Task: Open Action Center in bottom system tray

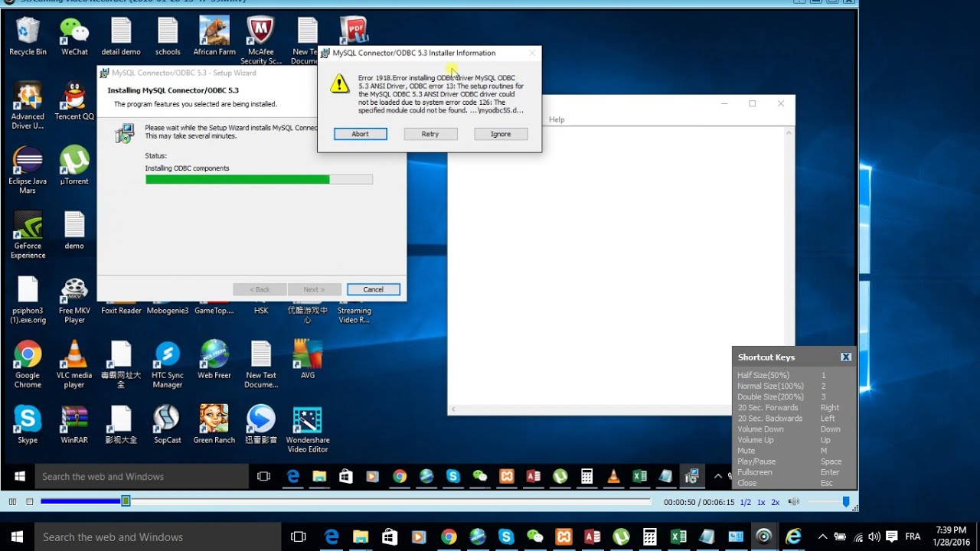Action: point(892,536)
